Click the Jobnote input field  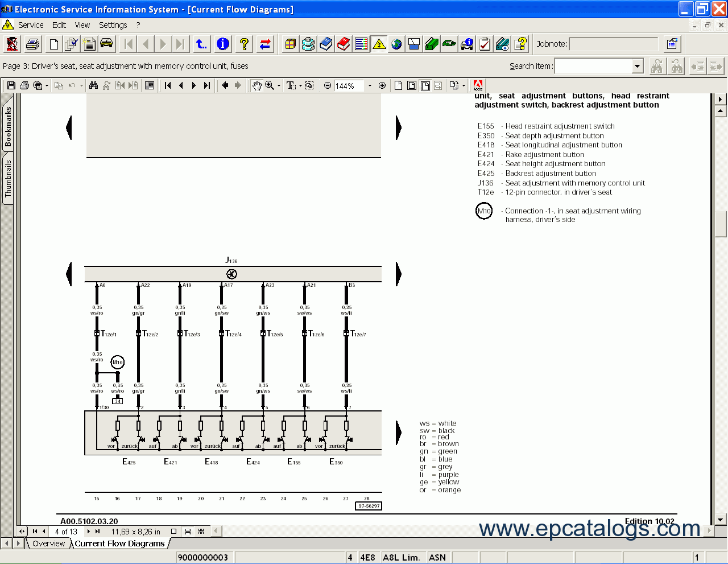613,44
